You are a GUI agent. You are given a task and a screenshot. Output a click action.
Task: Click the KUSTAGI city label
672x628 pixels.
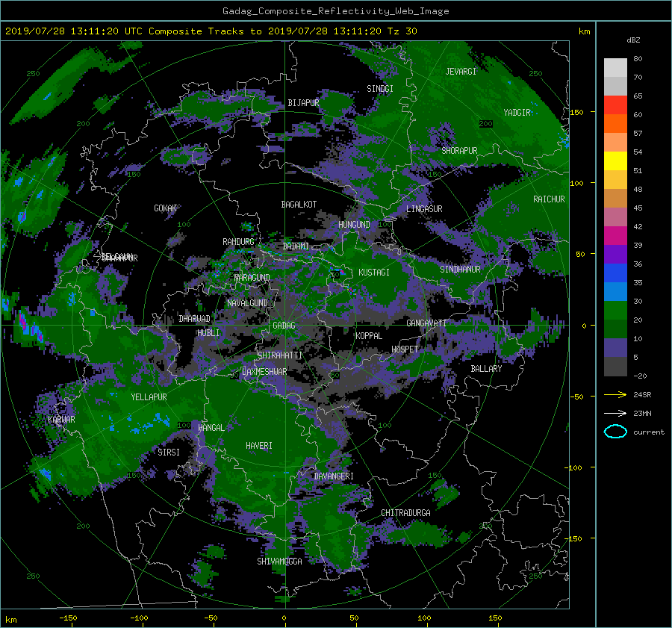374,273
